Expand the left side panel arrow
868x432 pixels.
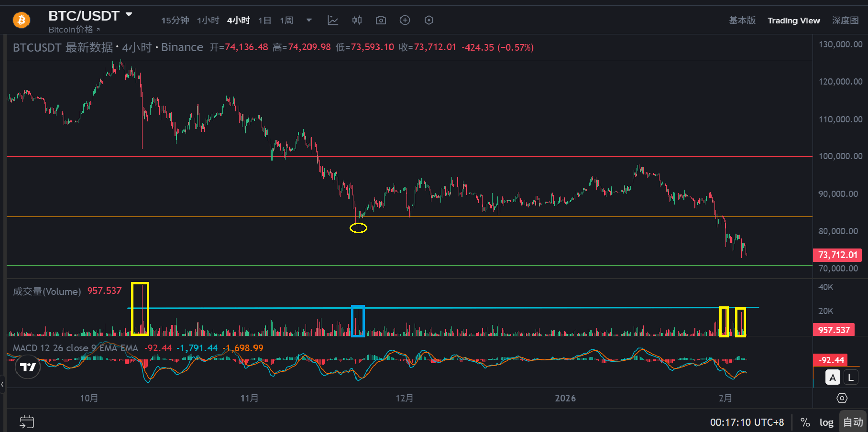(2, 384)
